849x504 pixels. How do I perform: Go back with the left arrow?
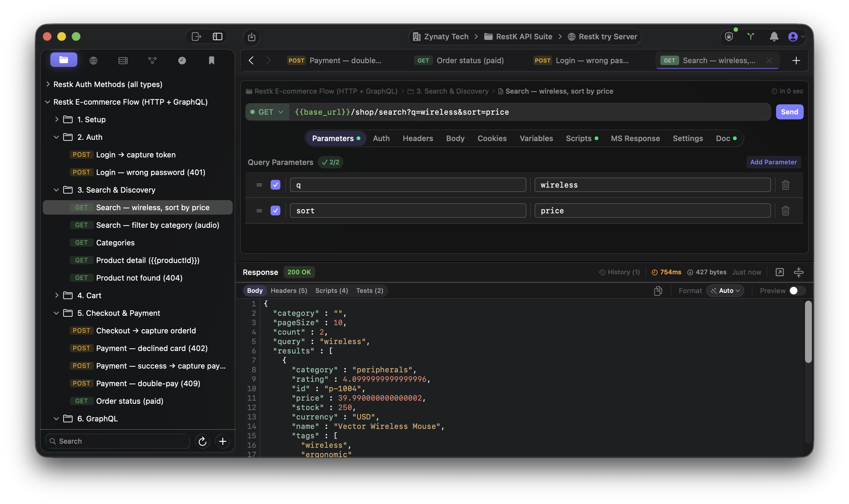[251, 60]
